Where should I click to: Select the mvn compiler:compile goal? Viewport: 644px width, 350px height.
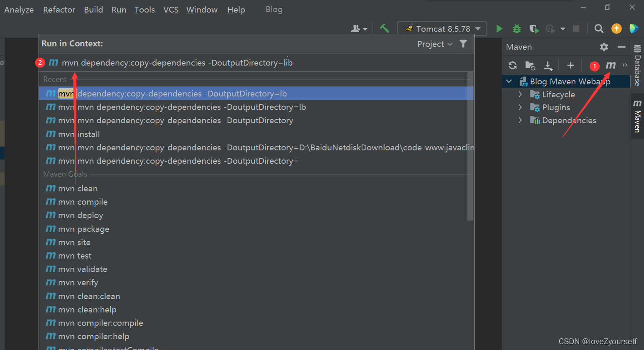[x=256, y=323]
